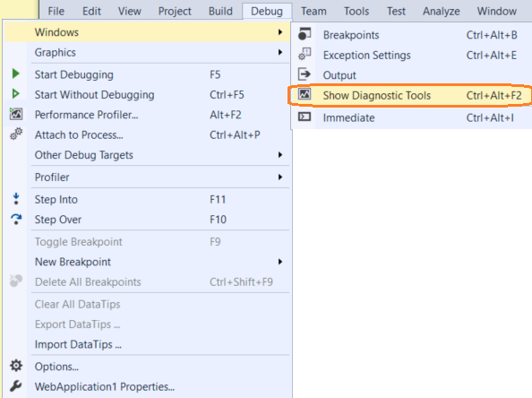Screen dimensions: 532x398
Task: Click the F5 shortcut text
Action: tap(215, 74)
